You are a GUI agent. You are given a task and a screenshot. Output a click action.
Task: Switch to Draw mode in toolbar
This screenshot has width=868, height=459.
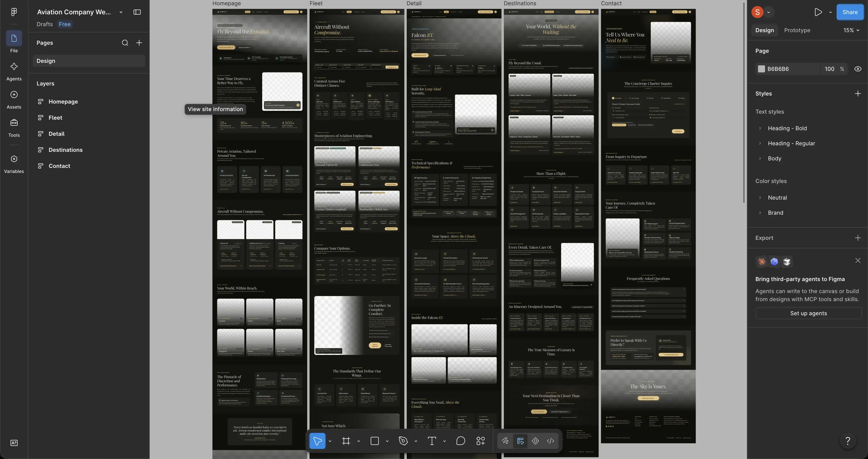[505, 441]
